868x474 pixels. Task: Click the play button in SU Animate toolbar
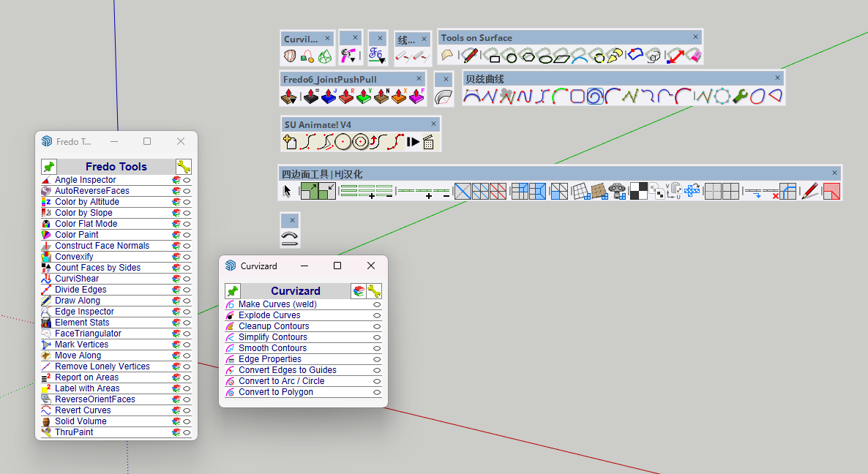pos(414,143)
